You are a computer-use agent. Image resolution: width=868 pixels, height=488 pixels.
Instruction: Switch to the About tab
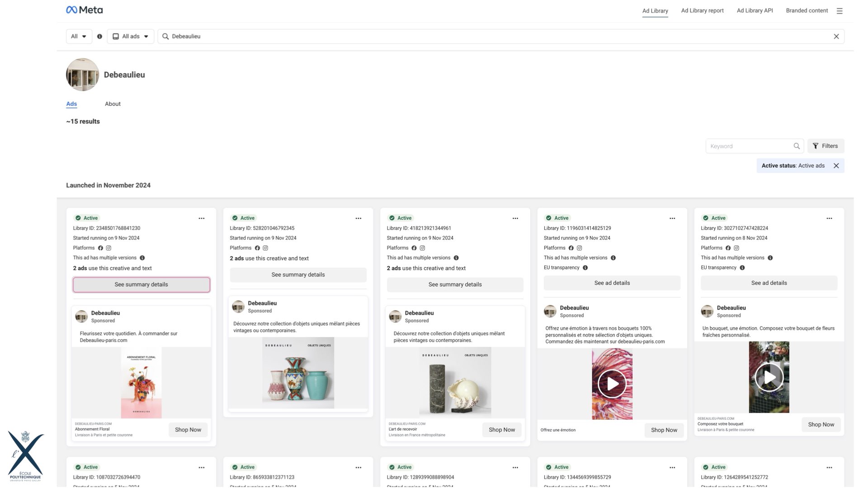[x=113, y=104]
